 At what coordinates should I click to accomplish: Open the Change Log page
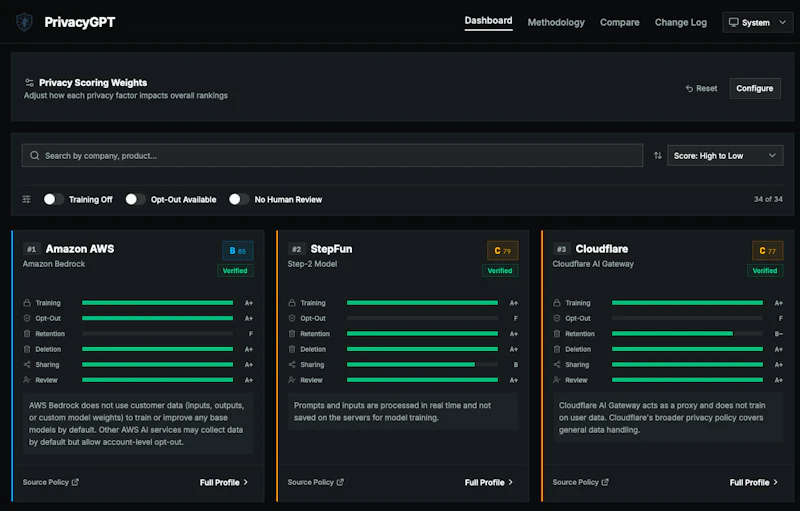tap(681, 22)
